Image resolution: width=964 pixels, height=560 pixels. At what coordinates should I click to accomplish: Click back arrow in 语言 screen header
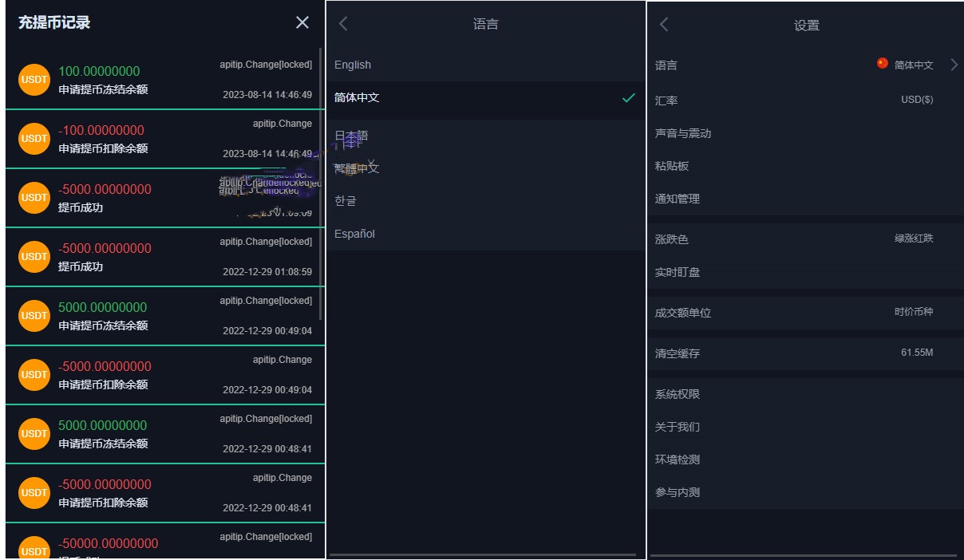344,24
